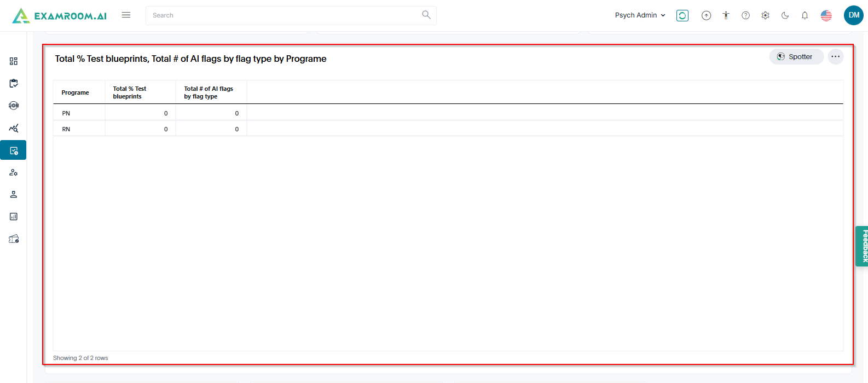The width and height of the screenshot is (868, 383).
Task: Open the help question mark icon
Action: click(745, 15)
